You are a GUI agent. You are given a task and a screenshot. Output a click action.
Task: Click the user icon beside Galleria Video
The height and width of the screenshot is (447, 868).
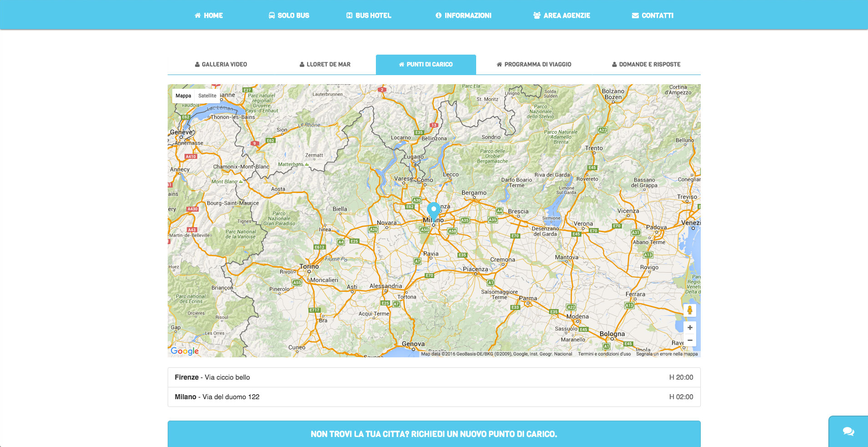click(x=197, y=65)
